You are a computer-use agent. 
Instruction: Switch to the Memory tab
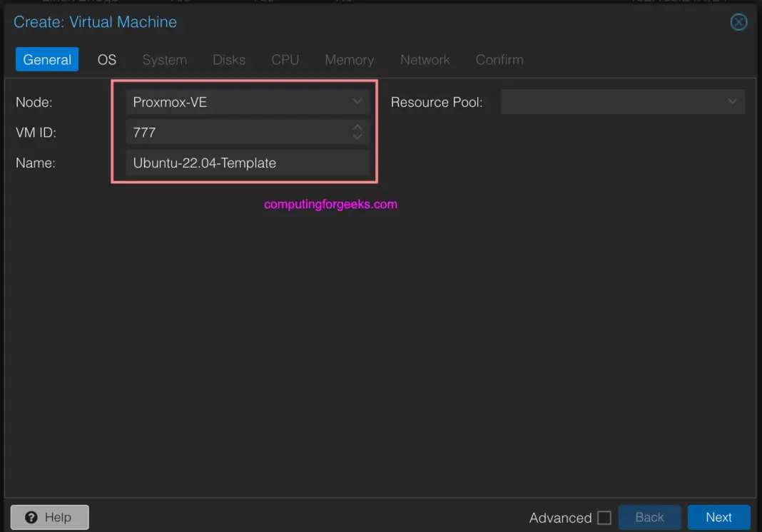[349, 60]
